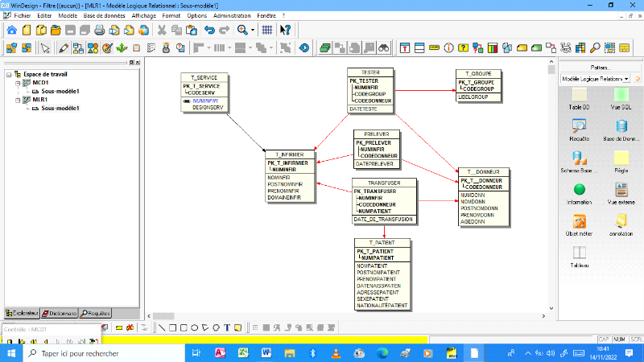Screen dimensions: 644x362
Task: Toggle the grid display button
Action: point(266,30)
